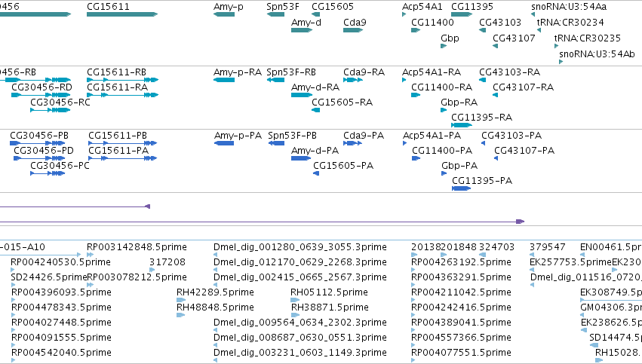Click the RH42289.5prime EST label
Viewport: 642px width, 364px height.
(x=215, y=292)
